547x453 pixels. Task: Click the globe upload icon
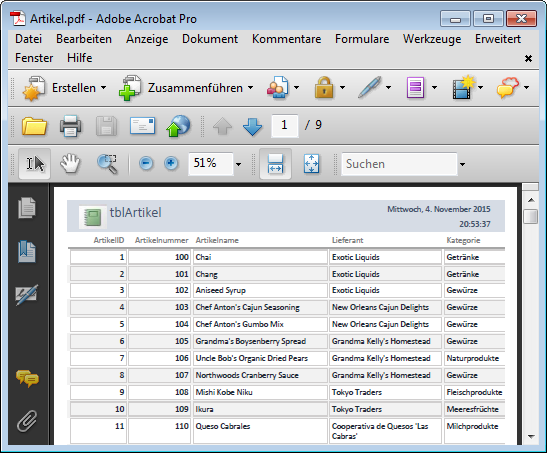(179, 126)
